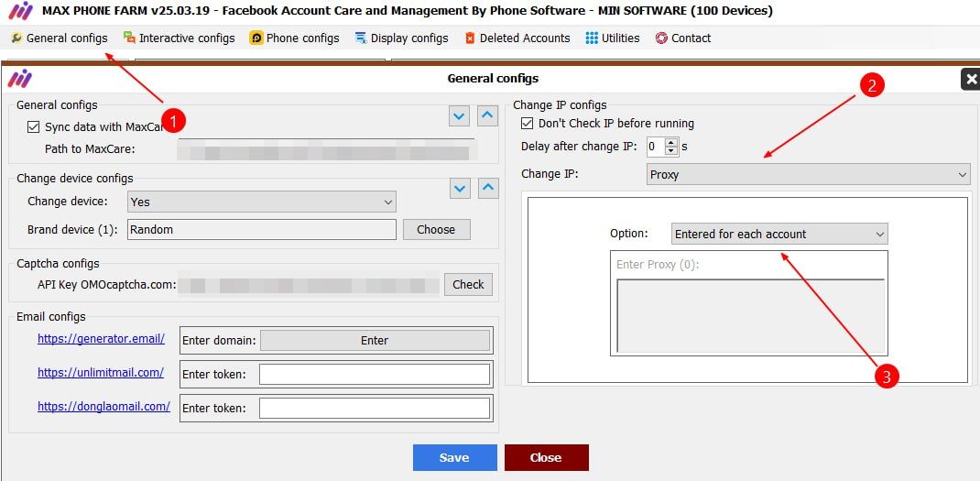Click the Check API key button
The height and width of the screenshot is (481, 980).
click(x=468, y=285)
